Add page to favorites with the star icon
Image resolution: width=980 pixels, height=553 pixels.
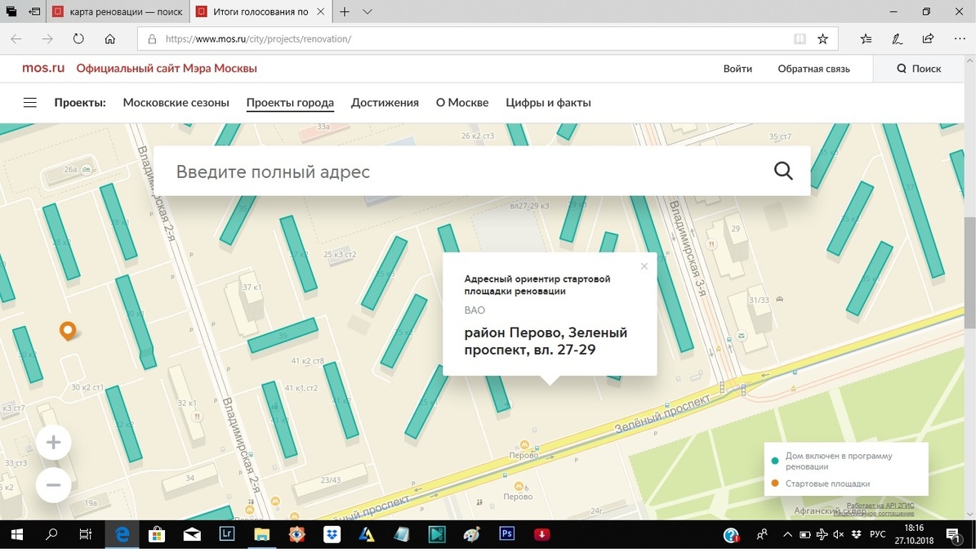(822, 38)
